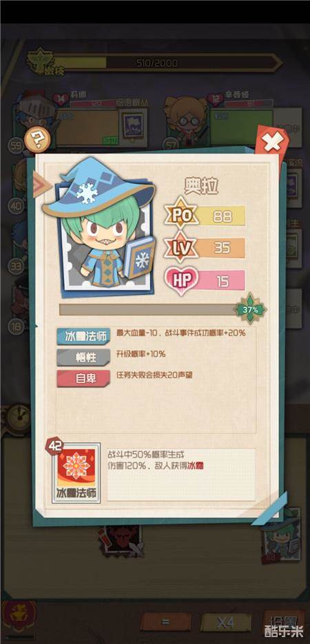Tap the LV star badge icon
The image size is (310, 644).
pos(181,247)
